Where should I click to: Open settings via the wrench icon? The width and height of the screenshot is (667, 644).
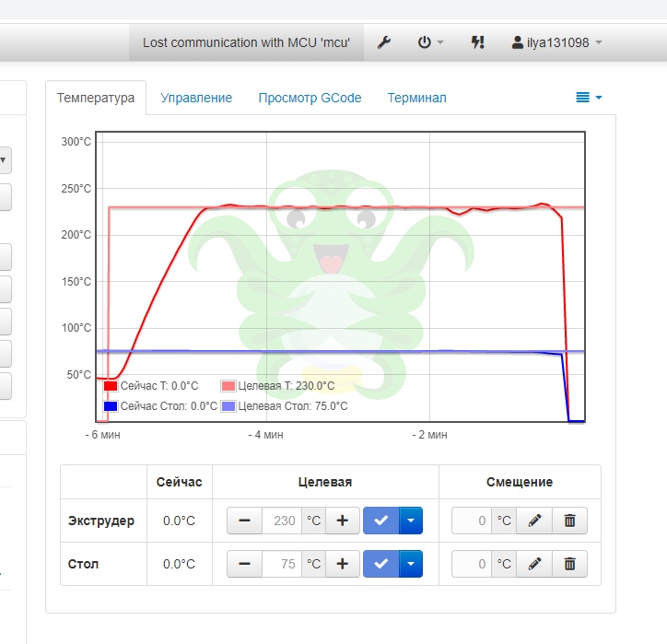point(383,42)
